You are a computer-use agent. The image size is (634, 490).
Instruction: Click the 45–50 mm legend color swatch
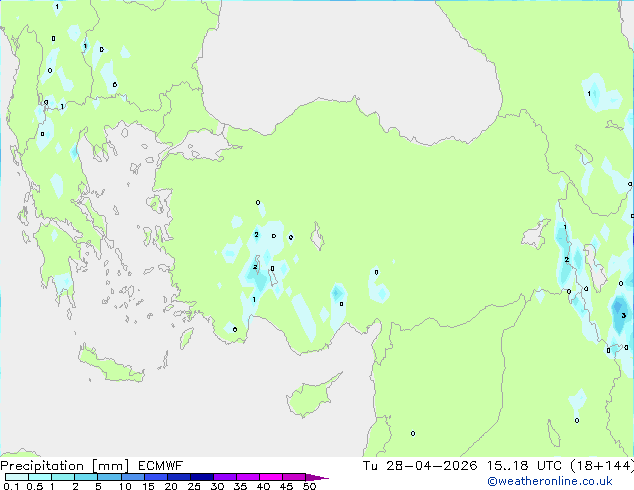(294, 477)
